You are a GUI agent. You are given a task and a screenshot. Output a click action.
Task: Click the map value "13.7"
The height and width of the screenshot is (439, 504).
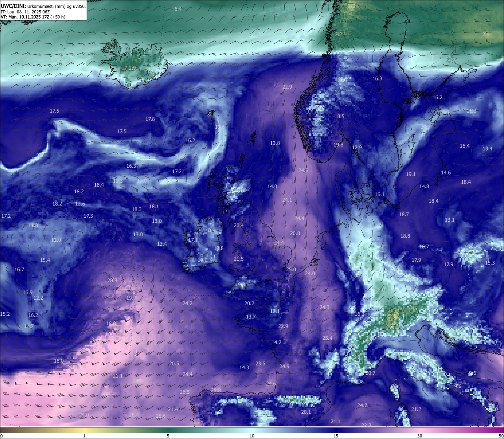tap(251, 317)
